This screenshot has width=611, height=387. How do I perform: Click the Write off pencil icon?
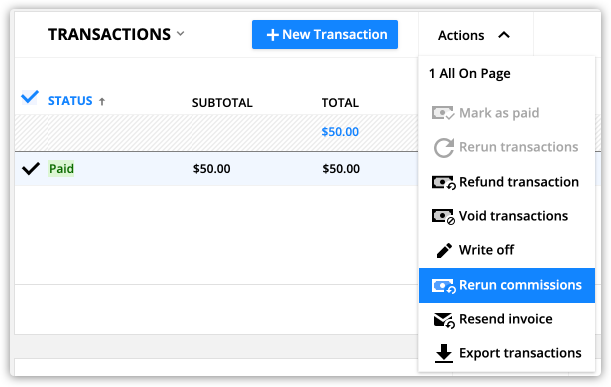444,250
